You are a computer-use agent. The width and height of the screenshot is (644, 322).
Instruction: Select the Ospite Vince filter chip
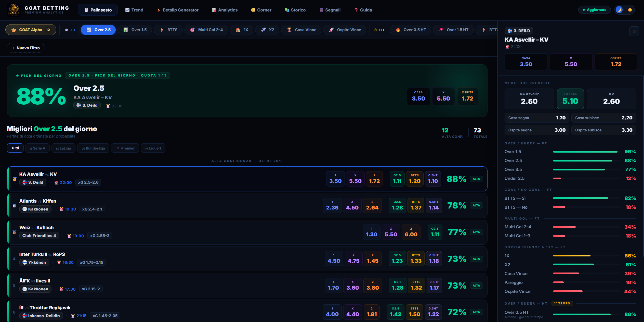click(x=345, y=30)
